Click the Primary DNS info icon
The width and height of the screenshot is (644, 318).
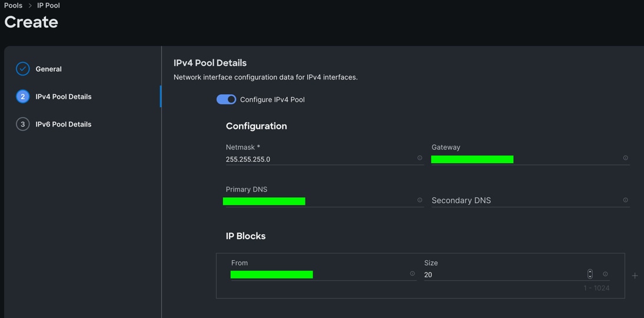click(x=420, y=200)
